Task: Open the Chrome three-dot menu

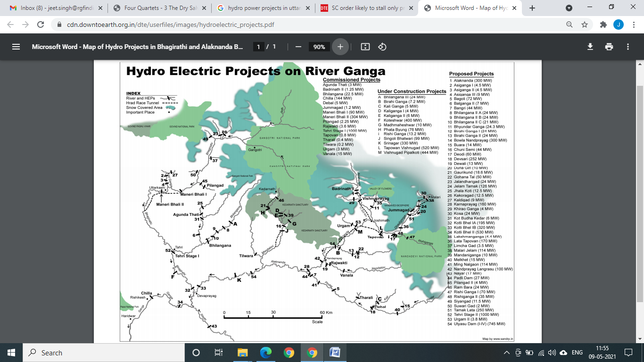Action: [x=633, y=25]
